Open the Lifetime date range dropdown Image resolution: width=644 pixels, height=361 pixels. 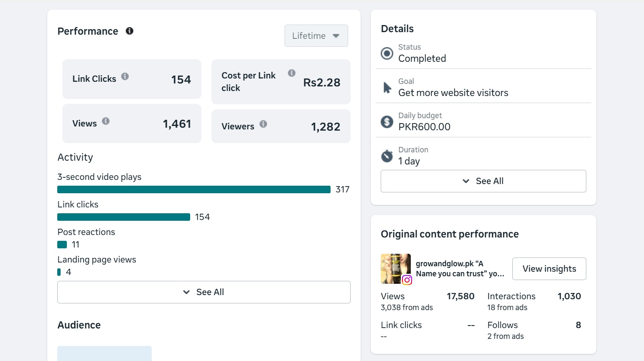click(x=316, y=36)
